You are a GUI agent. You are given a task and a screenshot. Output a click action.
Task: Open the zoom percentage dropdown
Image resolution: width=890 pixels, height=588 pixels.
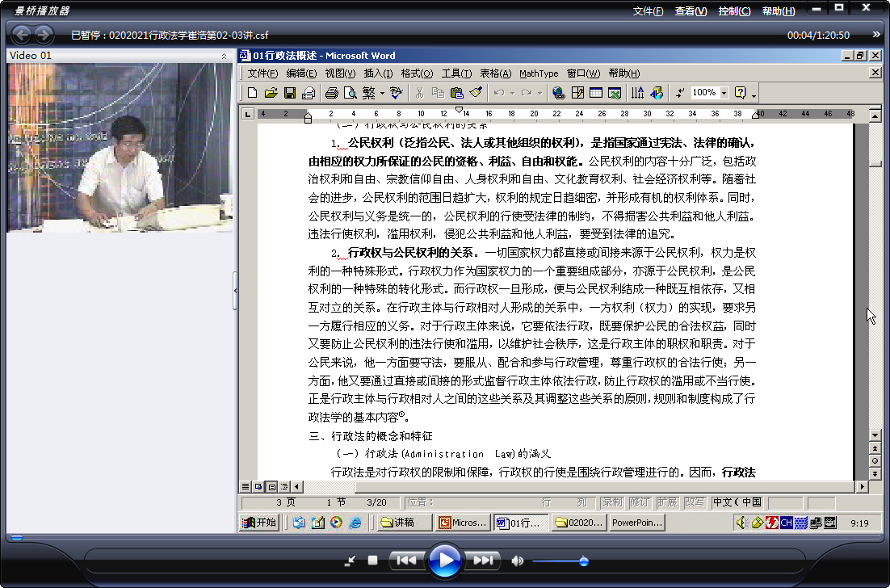tap(724, 93)
